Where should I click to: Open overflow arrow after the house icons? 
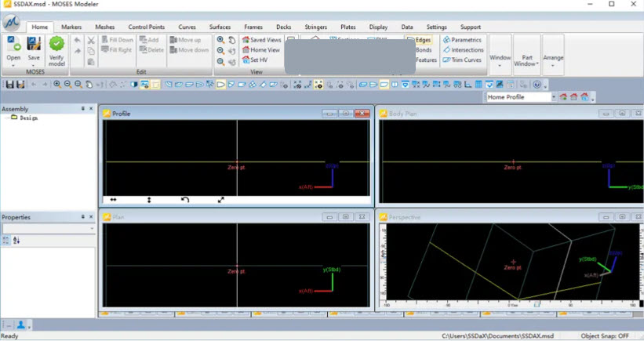click(592, 98)
